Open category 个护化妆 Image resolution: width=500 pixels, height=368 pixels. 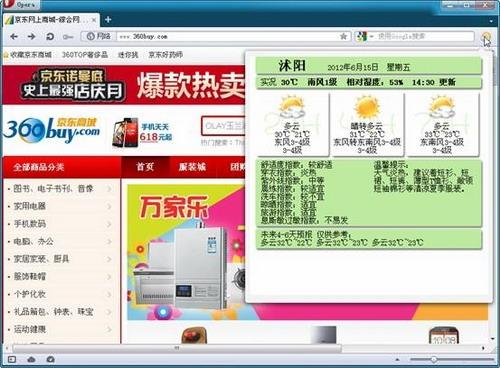point(29,294)
